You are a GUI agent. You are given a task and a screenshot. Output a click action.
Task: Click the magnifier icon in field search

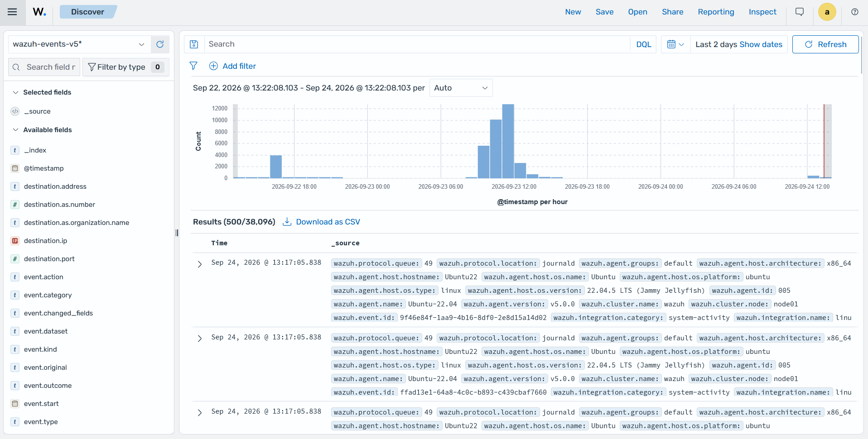(x=16, y=67)
